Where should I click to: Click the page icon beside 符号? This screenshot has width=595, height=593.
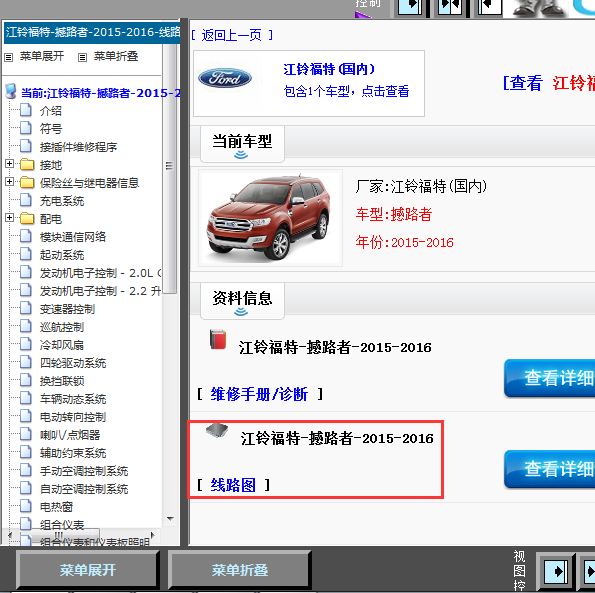pos(26,128)
